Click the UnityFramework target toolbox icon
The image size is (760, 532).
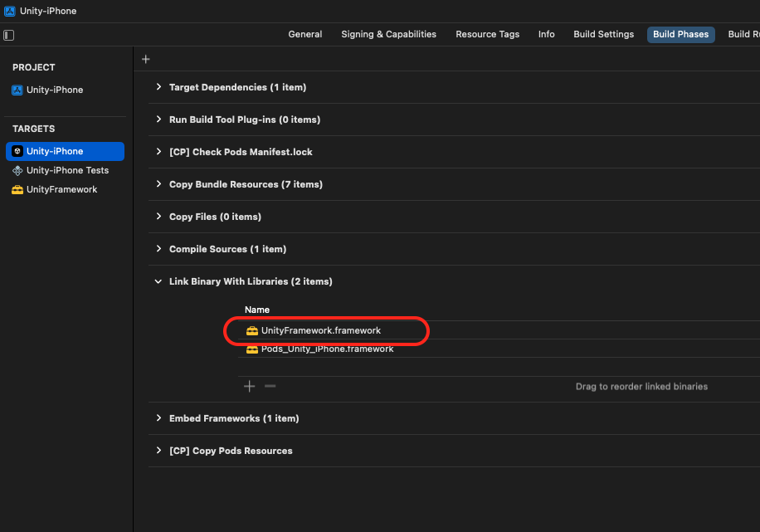pyautogui.click(x=17, y=189)
